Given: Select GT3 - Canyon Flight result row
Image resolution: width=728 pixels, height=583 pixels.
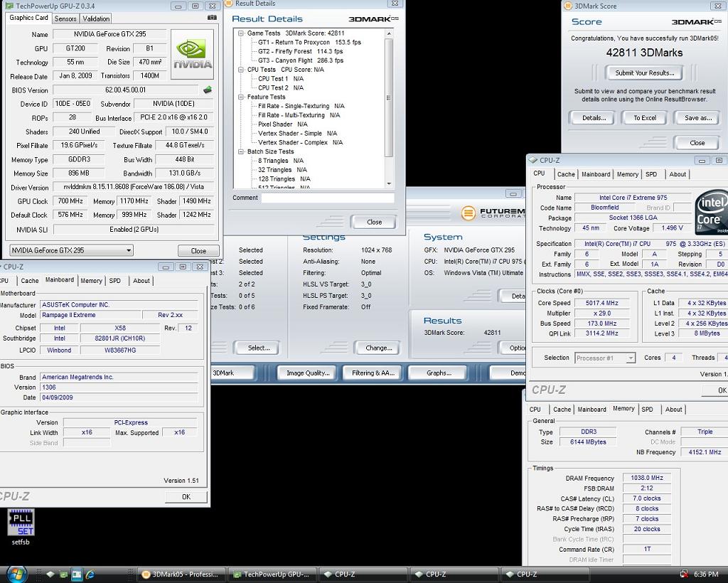Looking at the screenshot, I should pyautogui.click(x=301, y=60).
